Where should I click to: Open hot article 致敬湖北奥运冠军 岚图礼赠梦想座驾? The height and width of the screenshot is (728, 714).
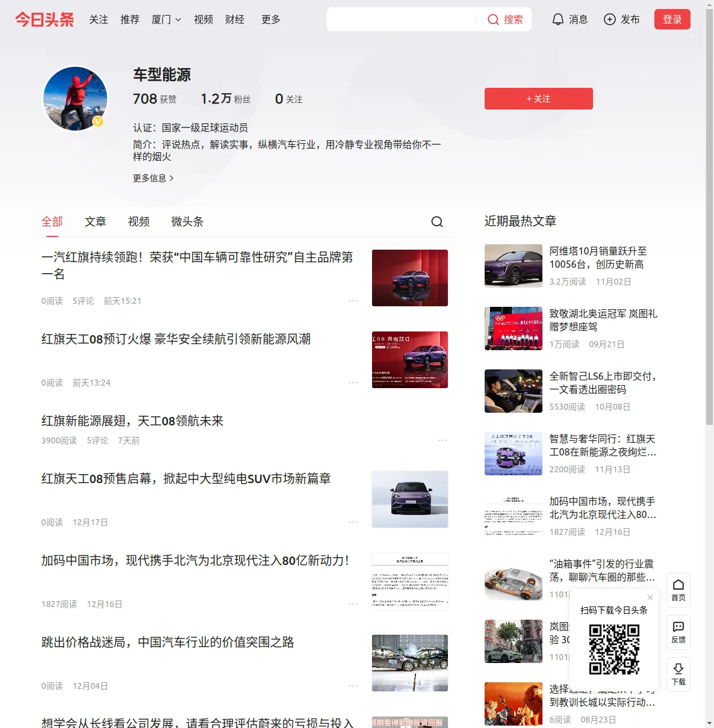[x=603, y=320]
